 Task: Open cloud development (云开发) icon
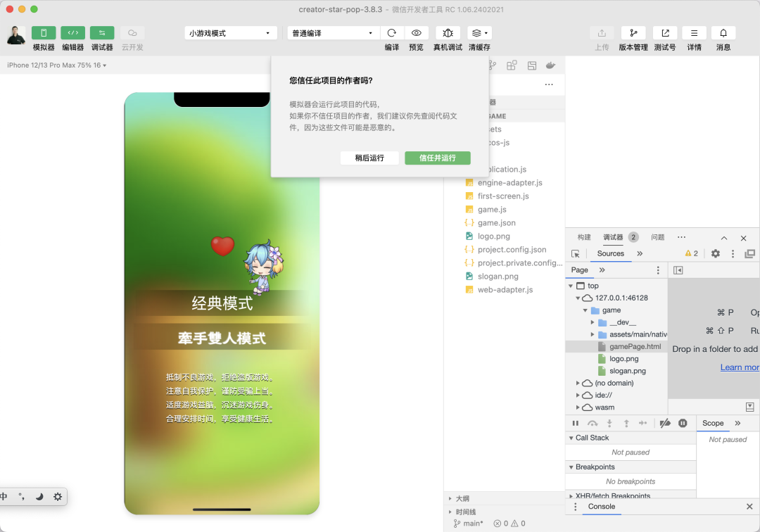[132, 33]
